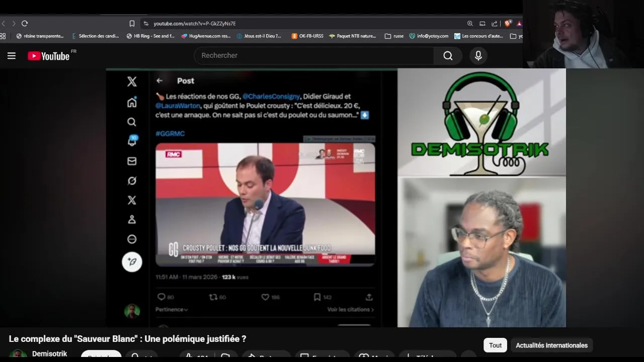Open the Demisotrik channel name

click(x=49, y=353)
